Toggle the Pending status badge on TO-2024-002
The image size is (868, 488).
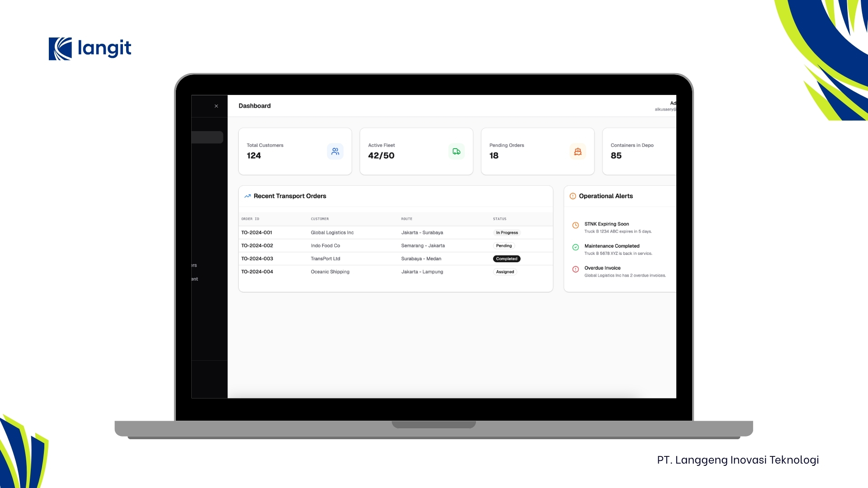pos(504,245)
